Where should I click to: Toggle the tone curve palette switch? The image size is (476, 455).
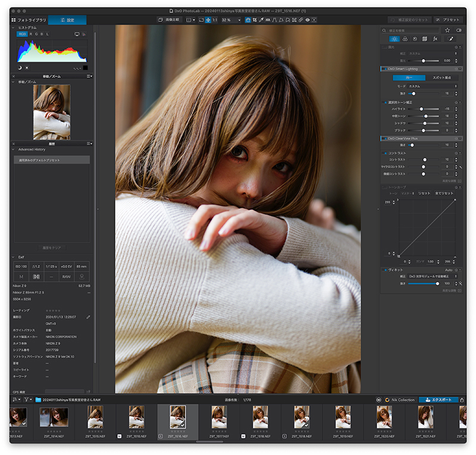[x=385, y=187]
